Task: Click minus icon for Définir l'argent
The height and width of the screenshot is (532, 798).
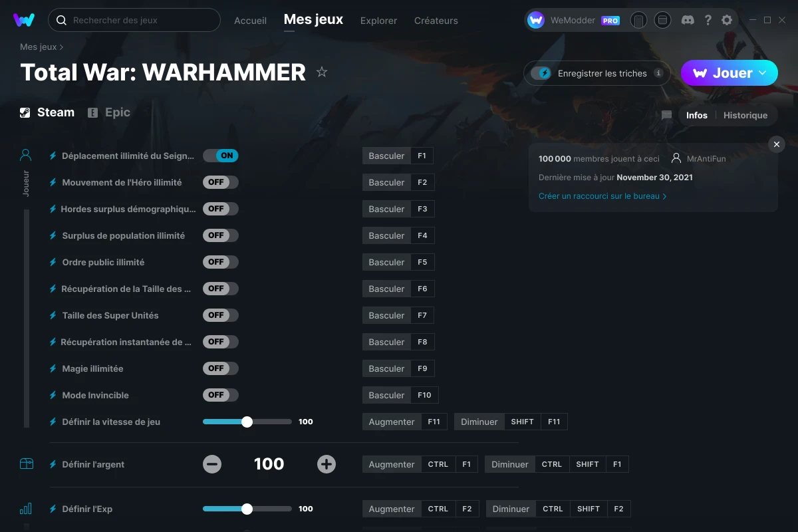Action: (212, 464)
